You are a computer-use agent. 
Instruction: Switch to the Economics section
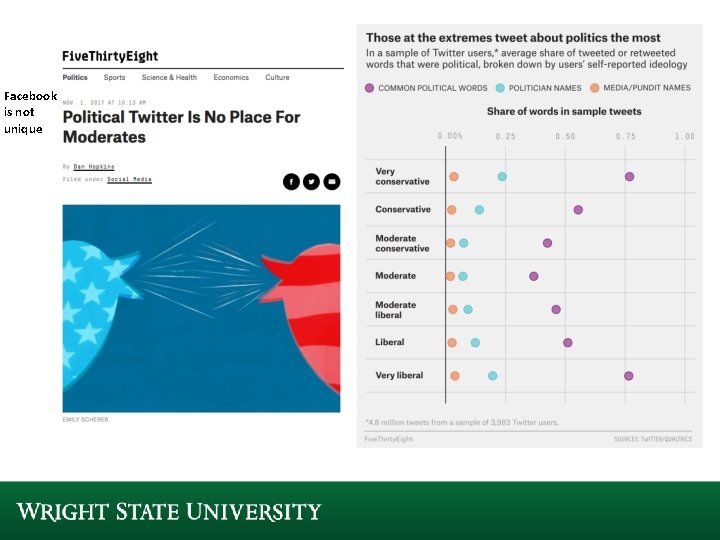point(231,77)
